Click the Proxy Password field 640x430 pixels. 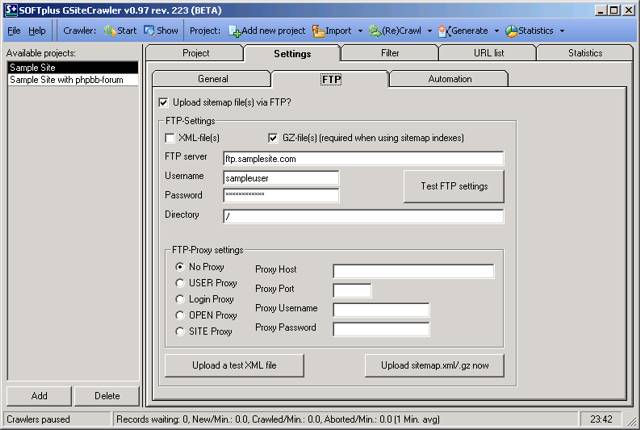381,329
